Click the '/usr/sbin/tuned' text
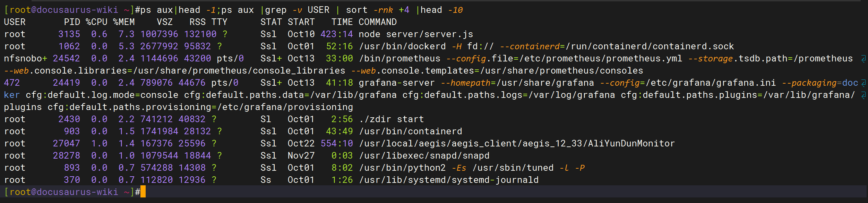Image resolution: width=868 pixels, height=203 pixels. click(x=513, y=168)
